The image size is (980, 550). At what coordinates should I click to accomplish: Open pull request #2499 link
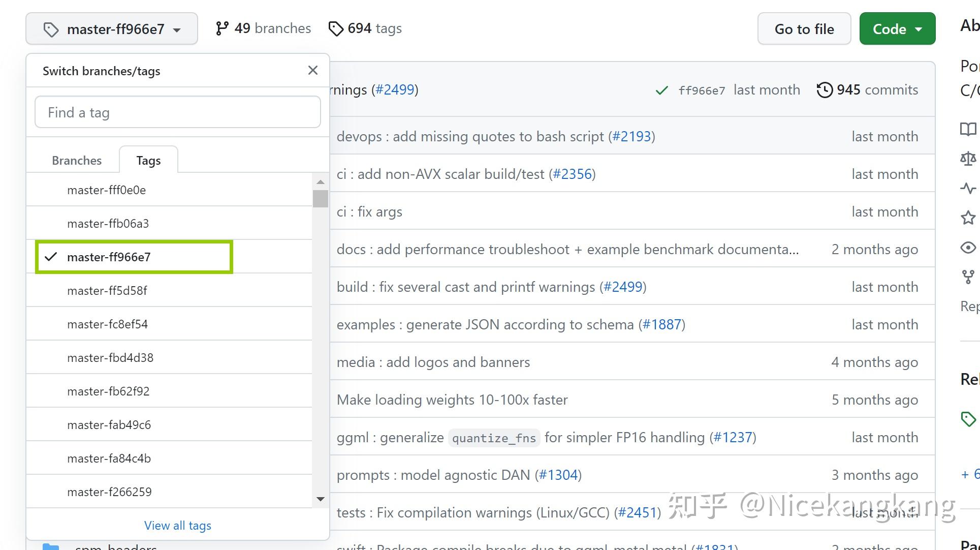pos(396,89)
